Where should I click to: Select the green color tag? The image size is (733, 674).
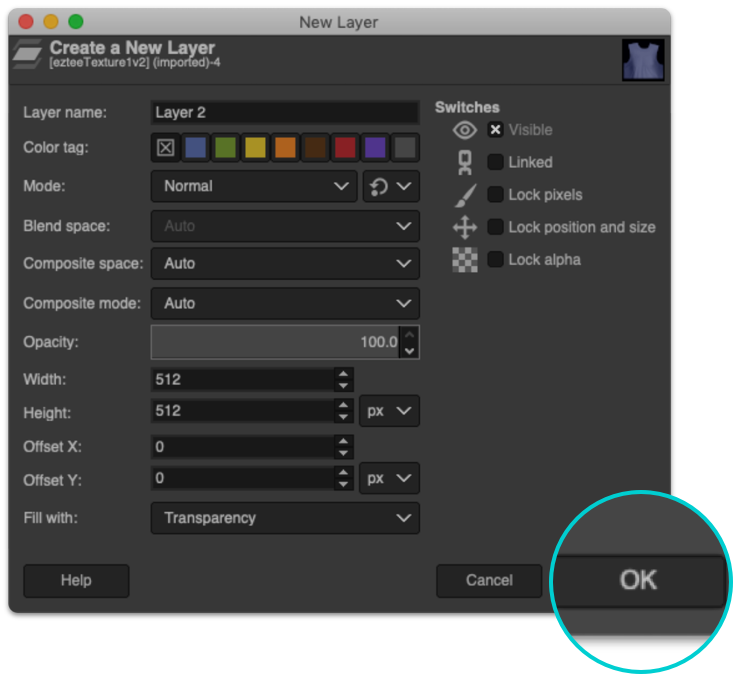pos(225,148)
